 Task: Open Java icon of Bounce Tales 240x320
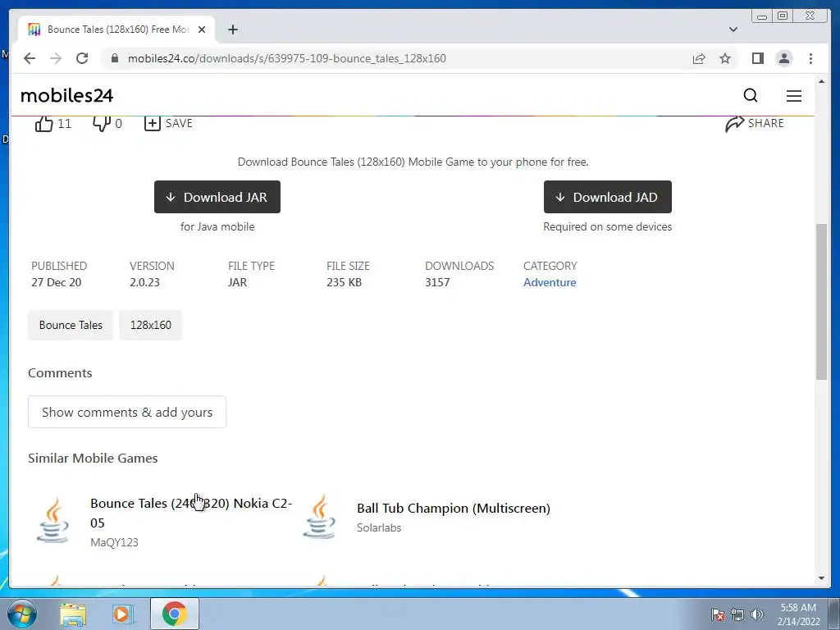tap(52, 520)
